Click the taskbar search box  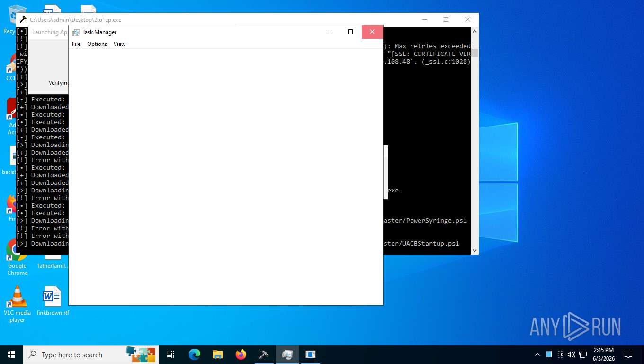[x=91, y=355]
